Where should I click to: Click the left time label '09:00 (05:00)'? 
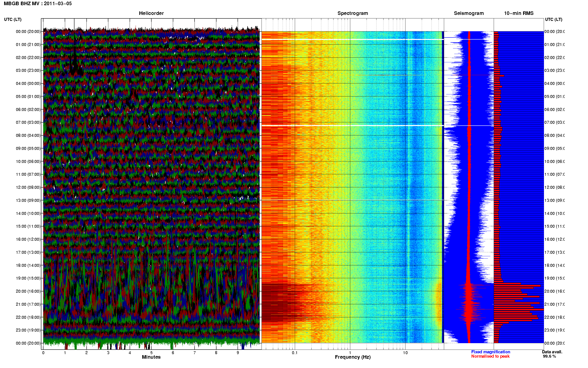pyautogui.click(x=28, y=148)
